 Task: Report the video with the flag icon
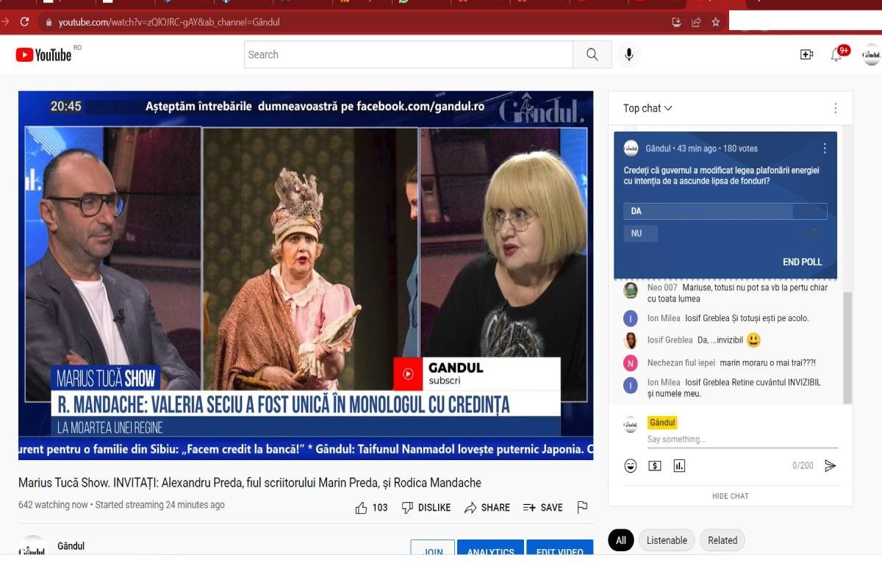pos(582,507)
